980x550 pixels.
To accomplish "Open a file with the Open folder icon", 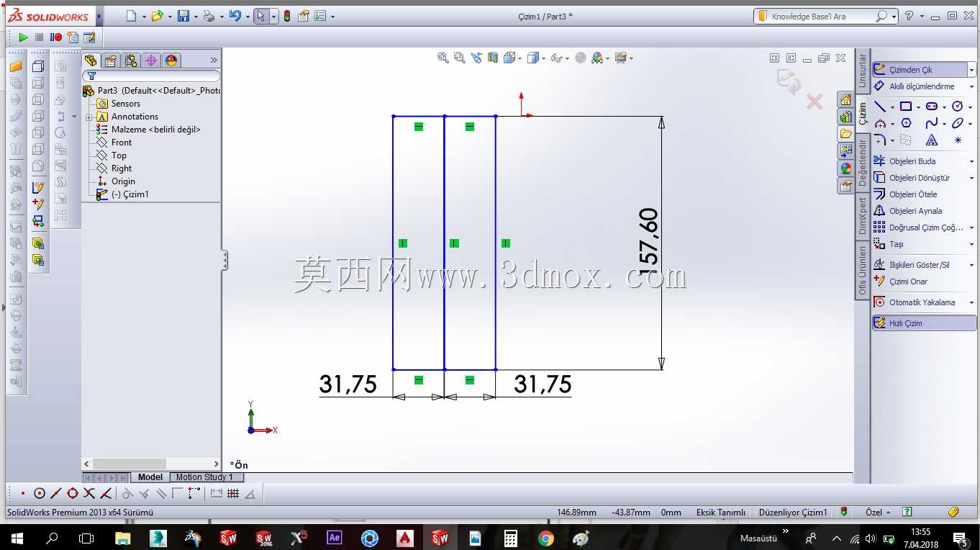I will click(x=156, y=16).
